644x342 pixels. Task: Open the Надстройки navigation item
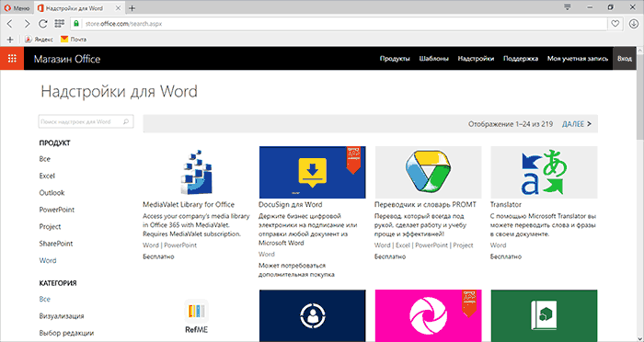(476, 59)
